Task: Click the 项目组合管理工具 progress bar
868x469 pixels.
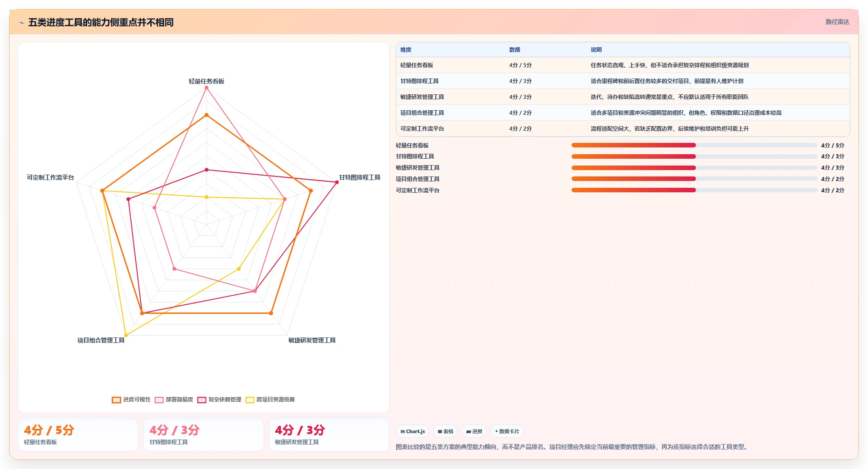Action: coord(694,179)
